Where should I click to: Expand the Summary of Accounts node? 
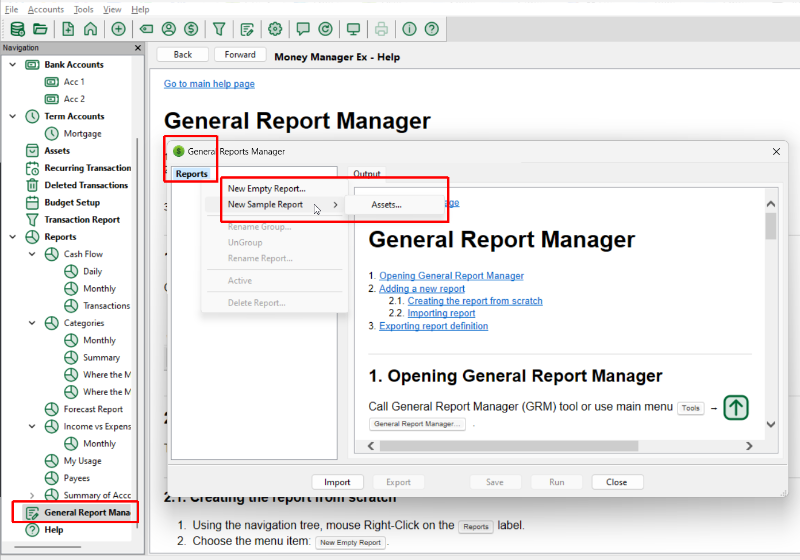32,495
